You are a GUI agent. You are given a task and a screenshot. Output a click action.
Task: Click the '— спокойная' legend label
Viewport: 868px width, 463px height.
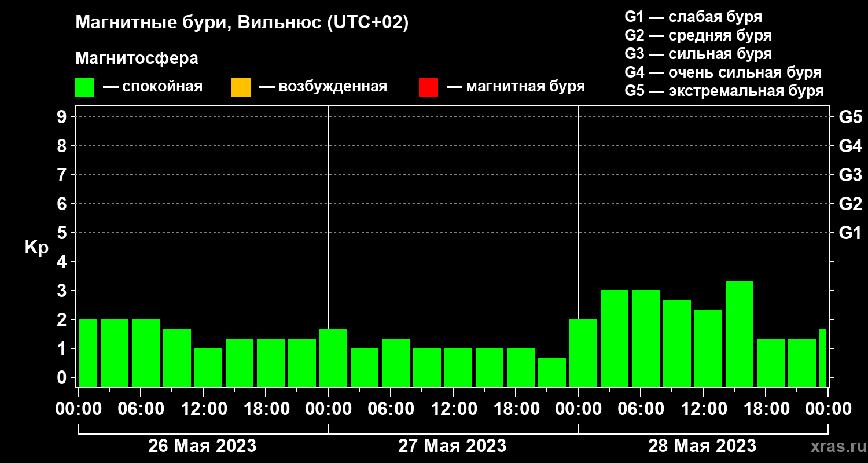coord(153,87)
